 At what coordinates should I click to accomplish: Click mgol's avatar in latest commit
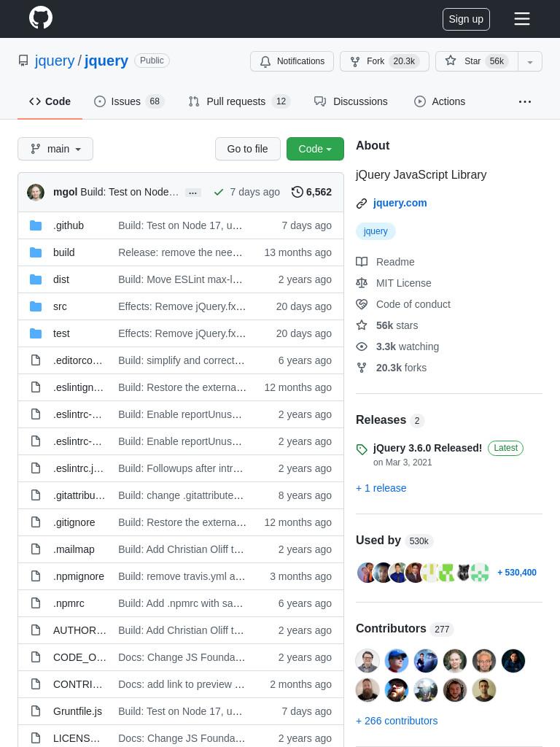click(36, 192)
